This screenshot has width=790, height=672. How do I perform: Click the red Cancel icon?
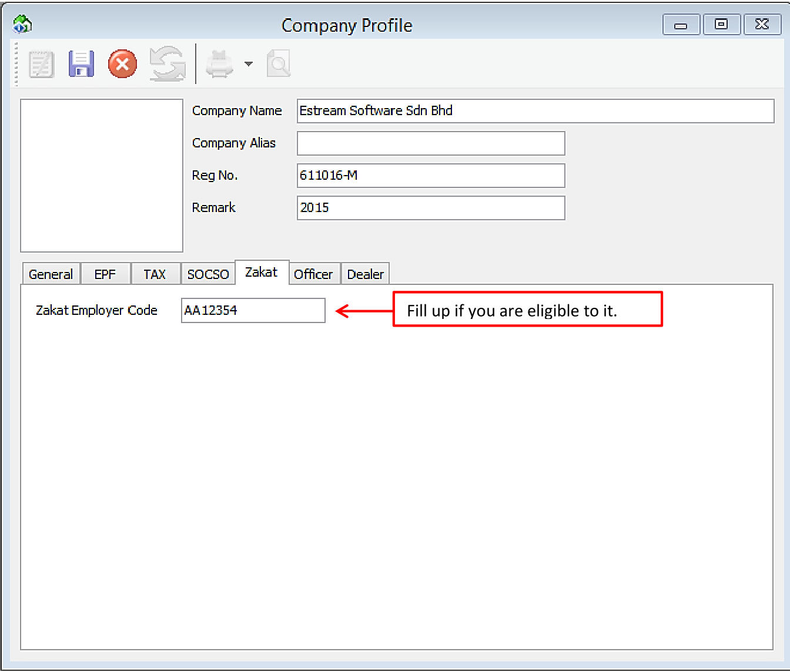point(122,64)
